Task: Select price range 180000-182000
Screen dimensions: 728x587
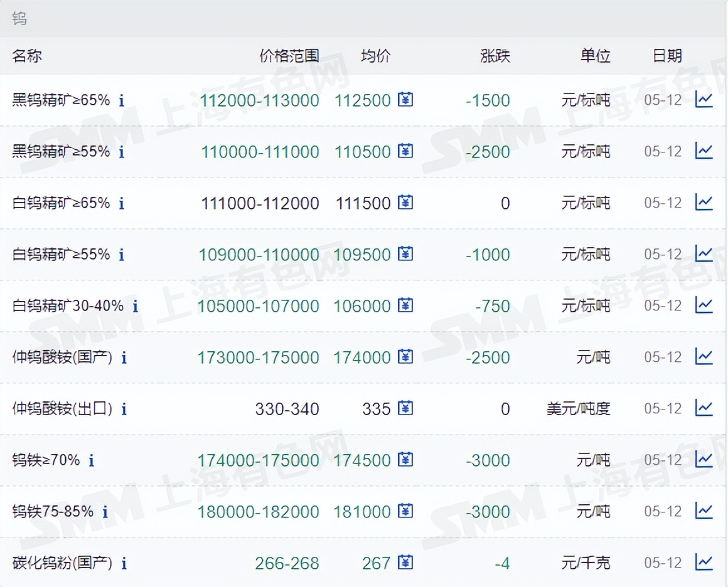Action: point(259,513)
